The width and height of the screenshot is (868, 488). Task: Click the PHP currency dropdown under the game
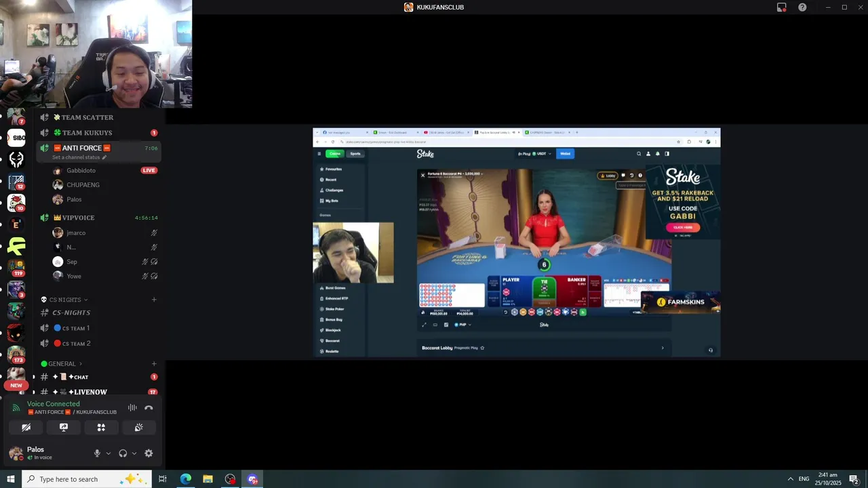click(x=463, y=325)
